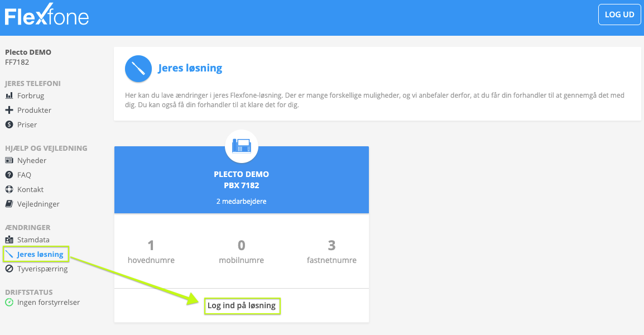Open Stamdata

tap(33, 240)
